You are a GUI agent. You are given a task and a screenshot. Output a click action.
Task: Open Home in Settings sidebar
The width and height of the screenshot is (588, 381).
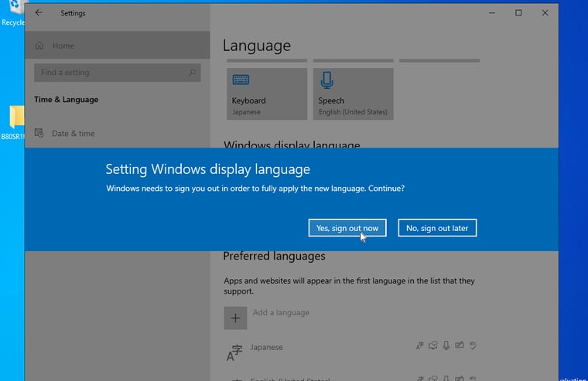(x=117, y=46)
